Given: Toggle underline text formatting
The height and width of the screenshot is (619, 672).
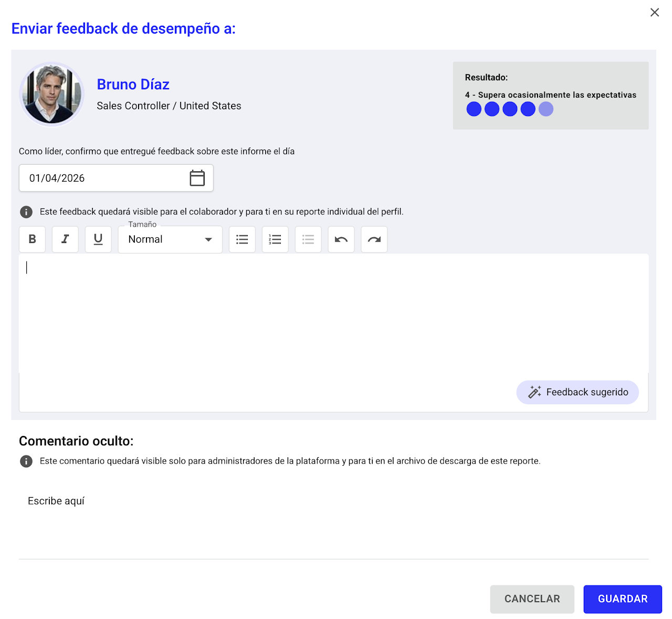Looking at the screenshot, I should click(98, 239).
